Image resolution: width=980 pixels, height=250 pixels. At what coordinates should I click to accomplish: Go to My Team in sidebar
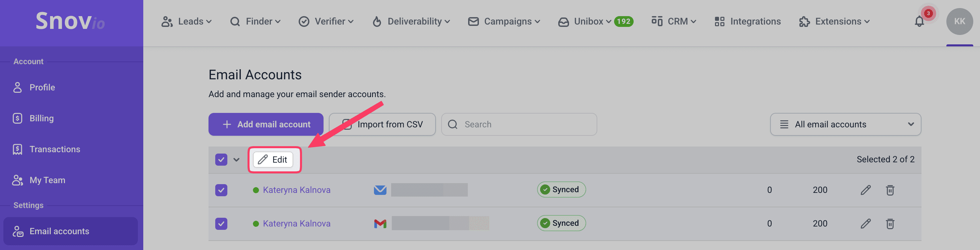[x=47, y=180]
